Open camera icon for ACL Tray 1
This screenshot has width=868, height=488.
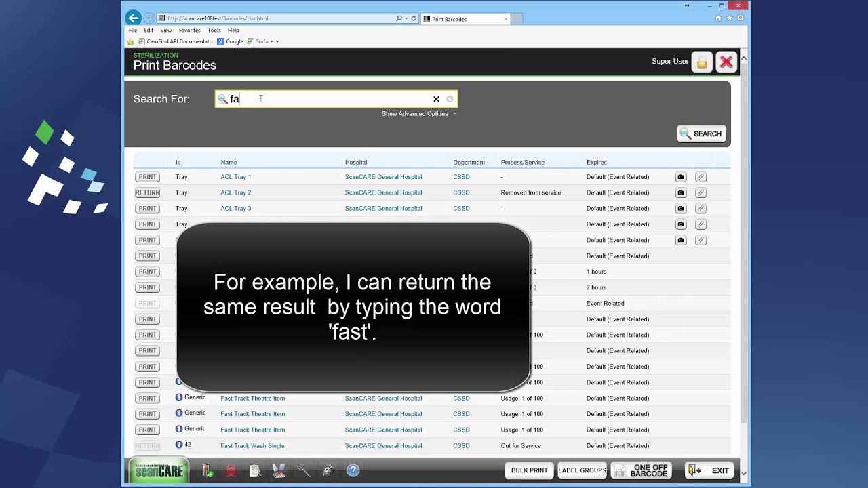tap(681, 177)
